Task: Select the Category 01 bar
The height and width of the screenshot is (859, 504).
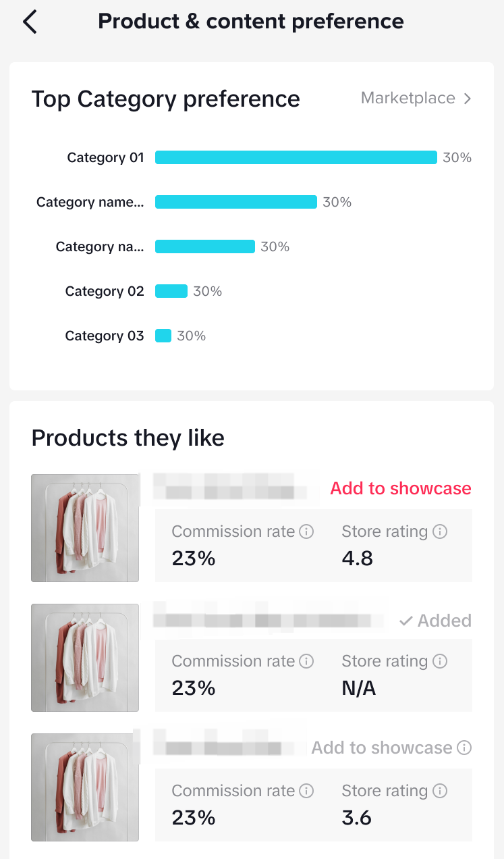Action: (x=296, y=157)
